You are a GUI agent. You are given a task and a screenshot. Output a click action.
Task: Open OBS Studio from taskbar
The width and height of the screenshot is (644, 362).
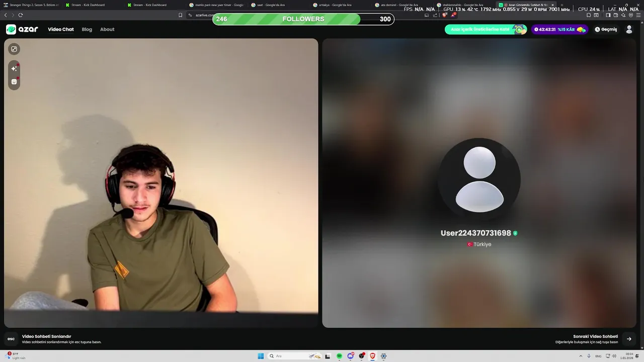coord(362,356)
